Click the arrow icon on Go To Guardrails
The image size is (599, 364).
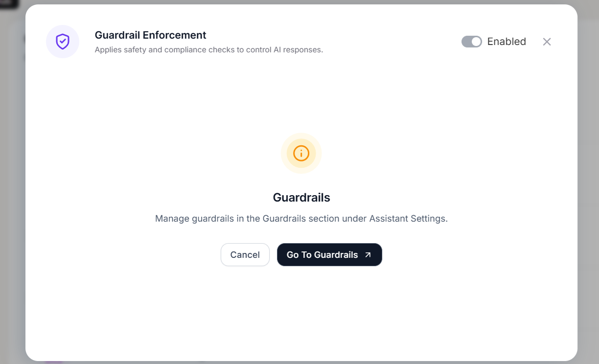tap(368, 255)
